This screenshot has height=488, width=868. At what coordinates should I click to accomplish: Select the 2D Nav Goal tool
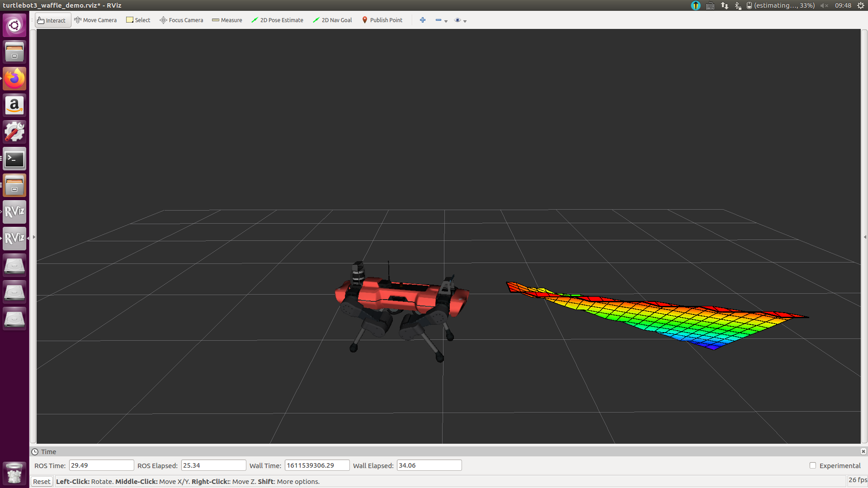coord(332,20)
